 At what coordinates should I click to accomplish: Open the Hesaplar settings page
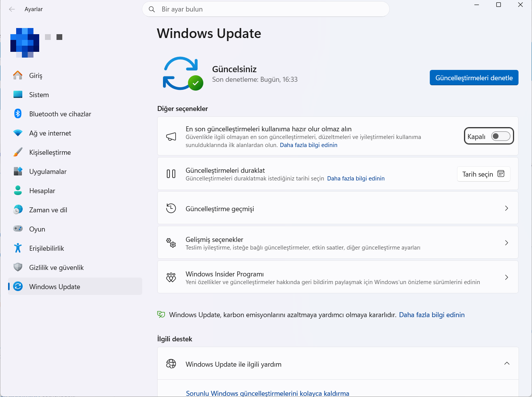click(x=75, y=190)
